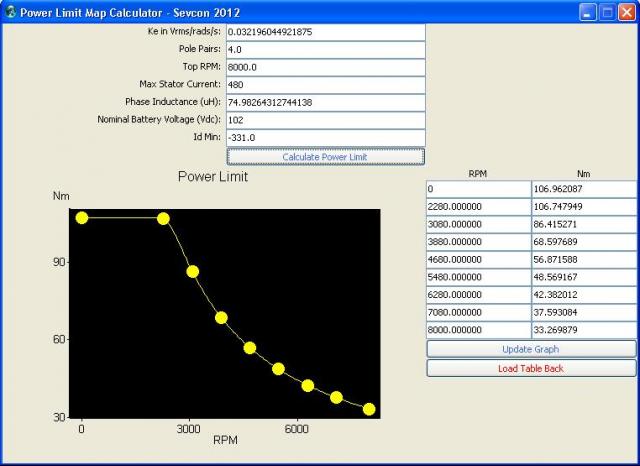Click the graph point at 0 RPM
This screenshot has height=466, width=640.
click(82, 218)
